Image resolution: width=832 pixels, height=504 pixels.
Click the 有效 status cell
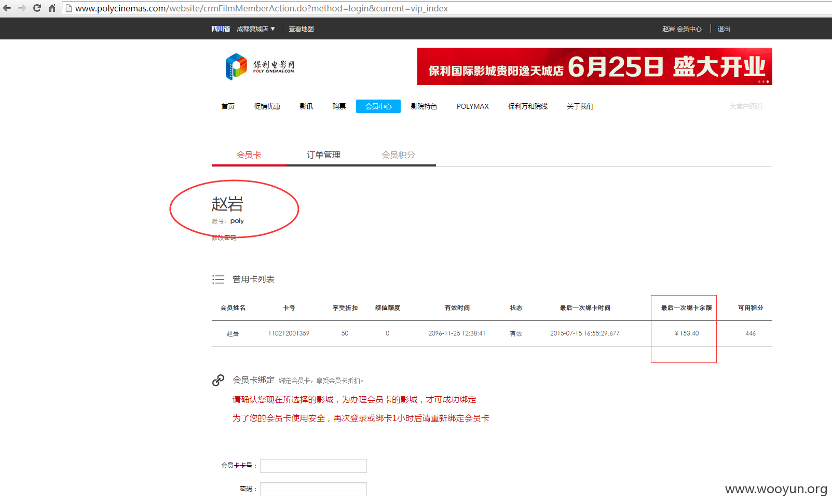pos(516,333)
